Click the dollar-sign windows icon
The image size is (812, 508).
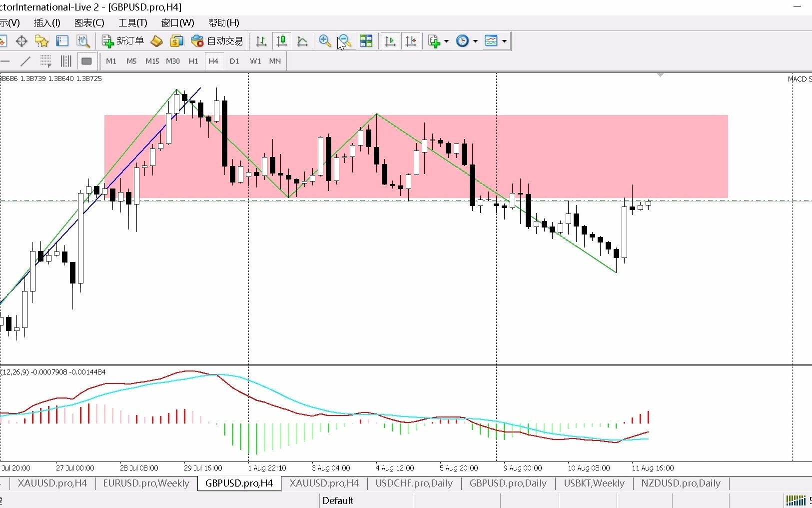click(176, 41)
